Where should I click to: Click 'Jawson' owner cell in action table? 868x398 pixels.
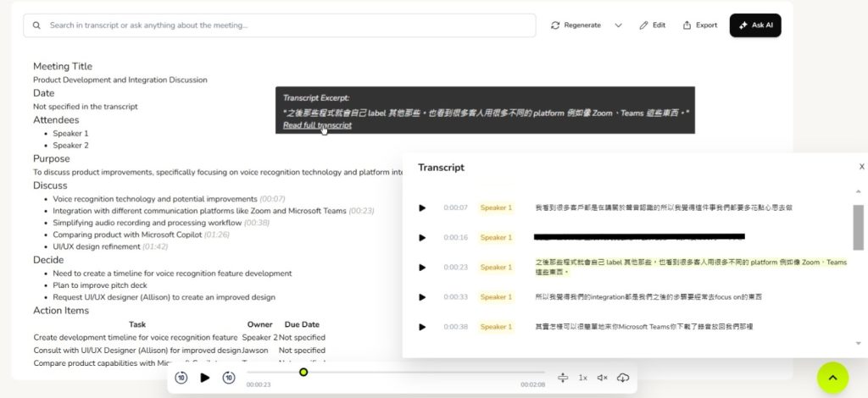tap(254, 351)
